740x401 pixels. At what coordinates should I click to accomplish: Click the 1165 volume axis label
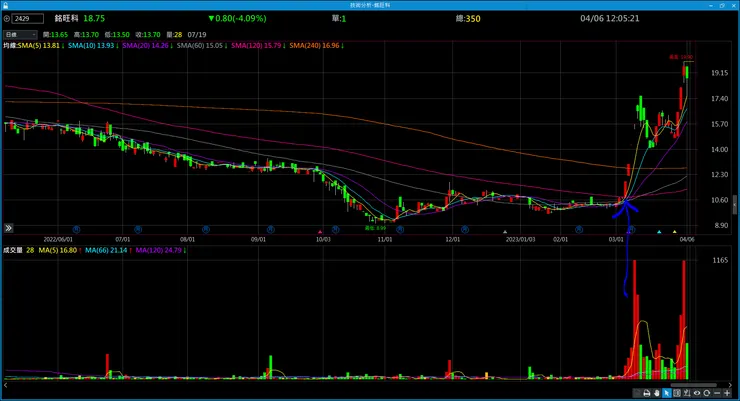click(720, 260)
